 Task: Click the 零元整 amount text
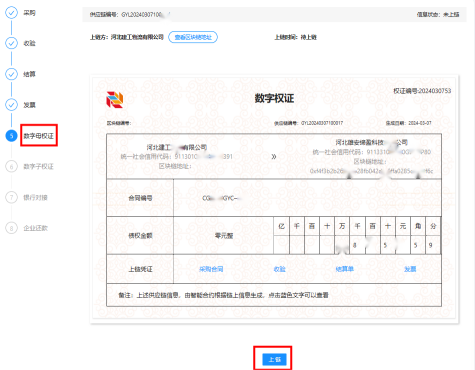click(x=224, y=236)
